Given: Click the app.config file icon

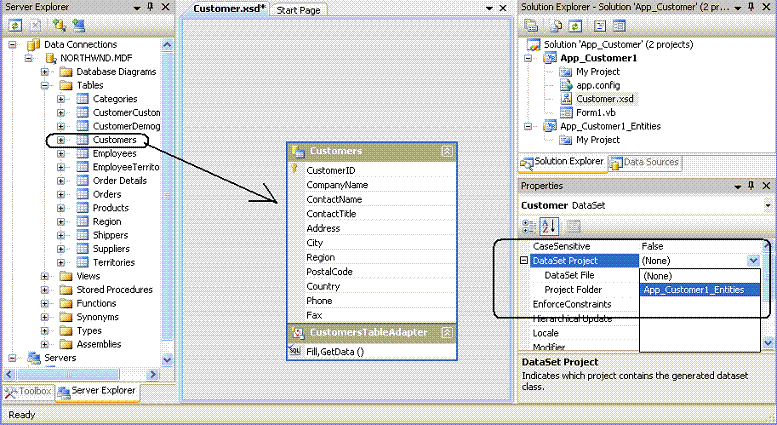Looking at the screenshot, I should click(x=566, y=85).
